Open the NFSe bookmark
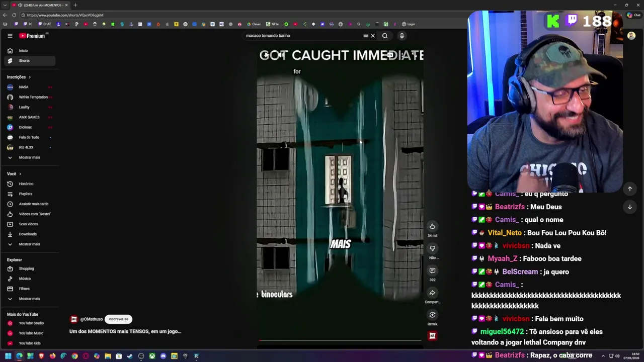The height and width of the screenshot is (362, 644). 272,24
